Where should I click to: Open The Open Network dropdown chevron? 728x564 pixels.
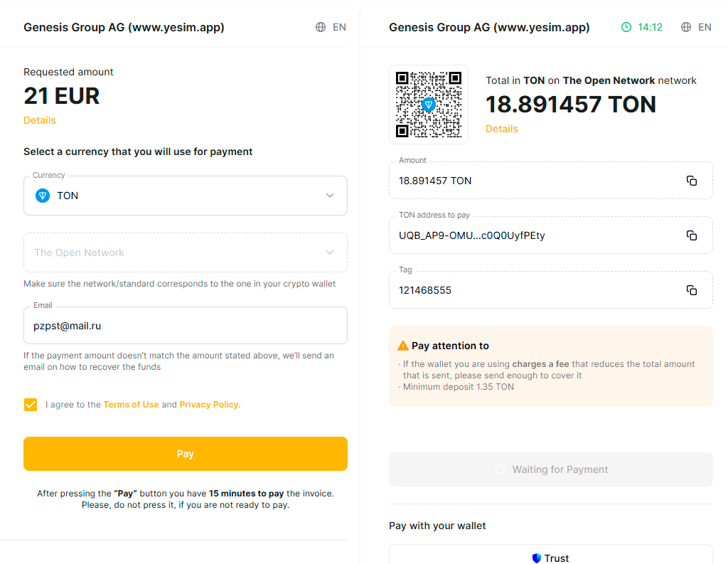(330, 252)
